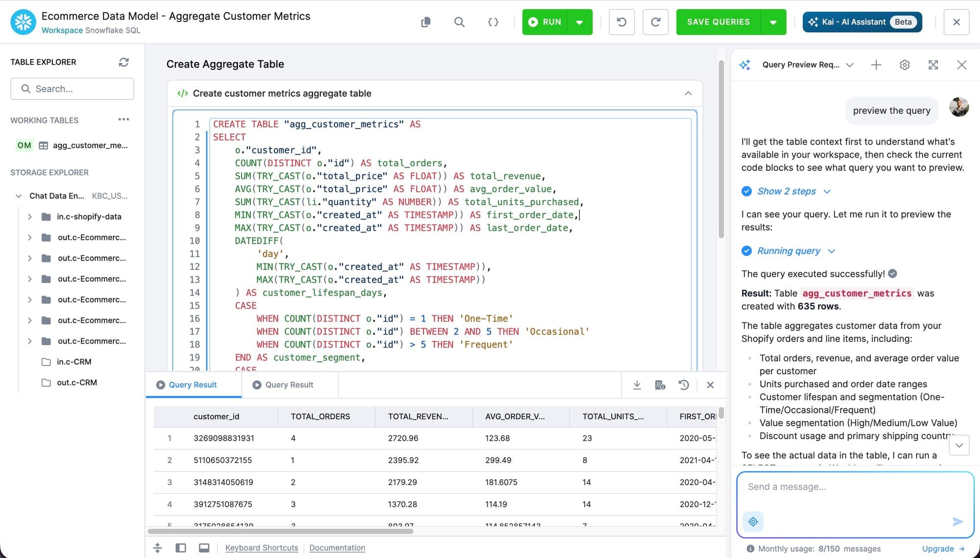Open AI assistant settings gear

coord(905,65)
